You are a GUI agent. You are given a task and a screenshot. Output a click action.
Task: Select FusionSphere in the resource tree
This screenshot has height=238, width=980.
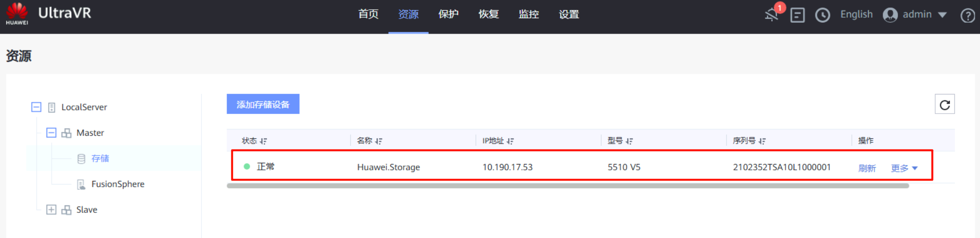[117, 184]
